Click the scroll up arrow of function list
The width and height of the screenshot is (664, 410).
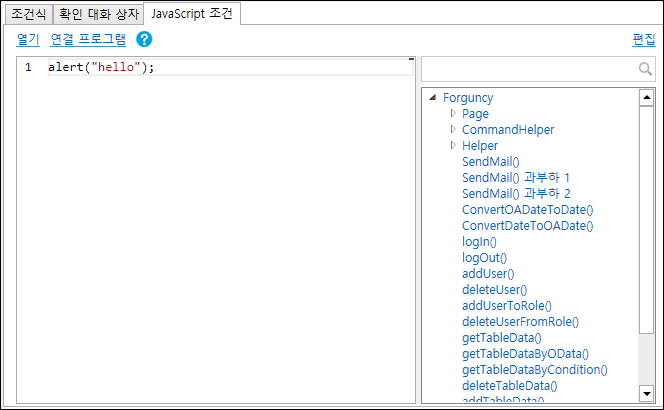[647, 97]
